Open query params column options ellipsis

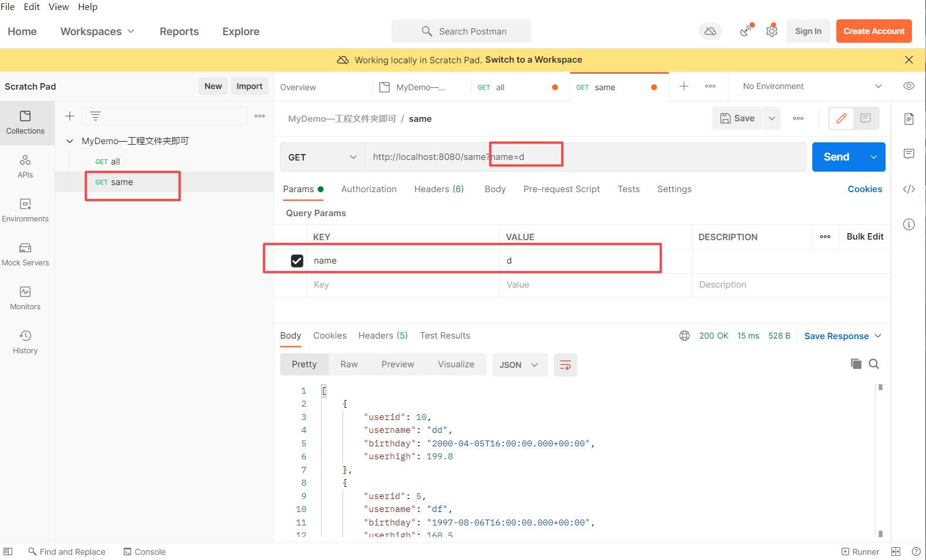825,237
